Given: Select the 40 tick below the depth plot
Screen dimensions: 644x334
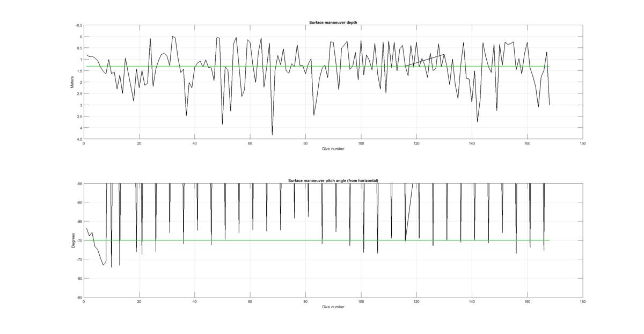Looking at the screenshot, I should tap(195, 143).
